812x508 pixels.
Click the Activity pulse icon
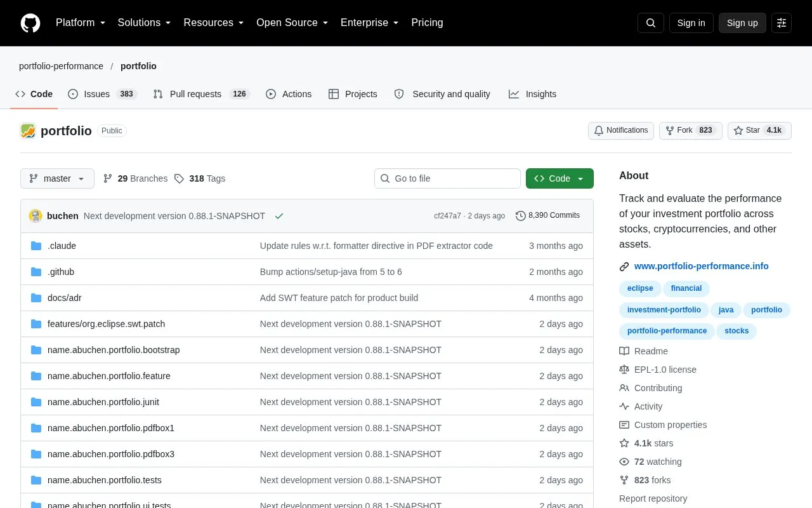[x=624, y=406]
